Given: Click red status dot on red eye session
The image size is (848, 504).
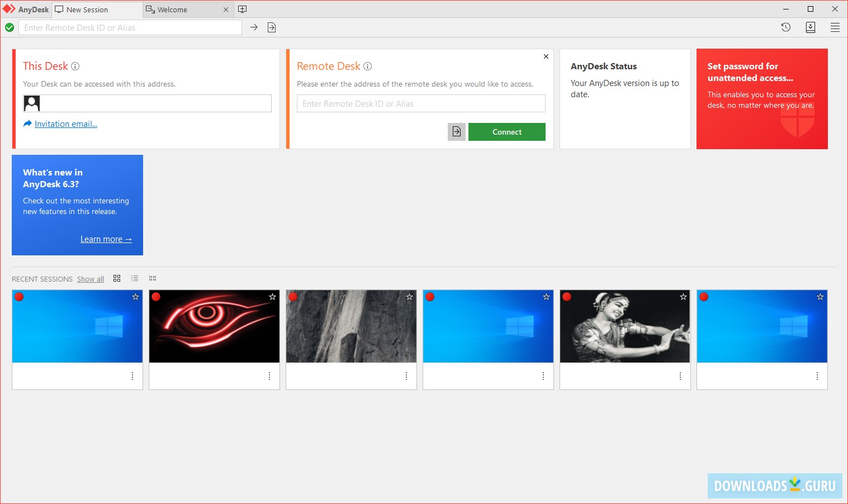Looking at the screenshot, I should (x=156, y=297).
